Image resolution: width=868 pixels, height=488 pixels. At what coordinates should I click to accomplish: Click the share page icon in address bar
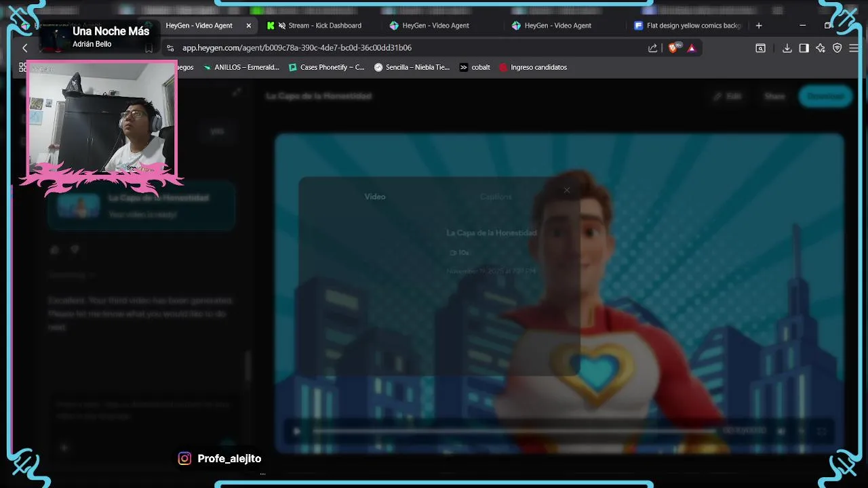[652, 48]
